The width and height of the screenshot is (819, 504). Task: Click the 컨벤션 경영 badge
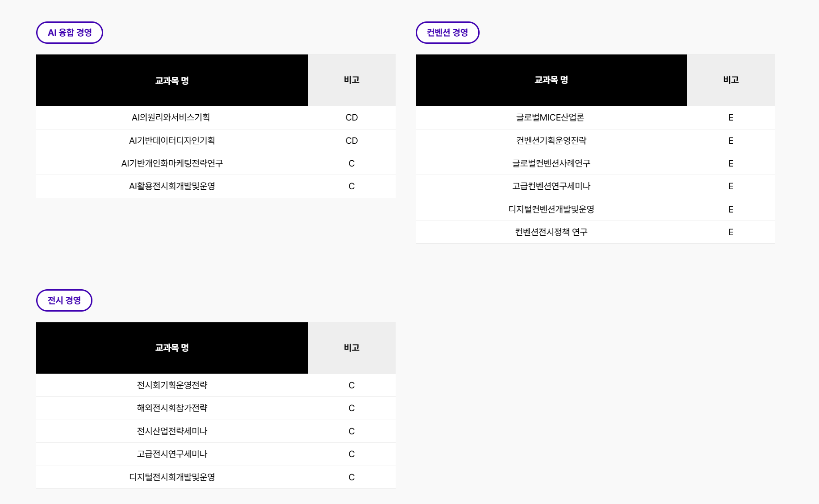pyautogui.click(x=447, y=32)
